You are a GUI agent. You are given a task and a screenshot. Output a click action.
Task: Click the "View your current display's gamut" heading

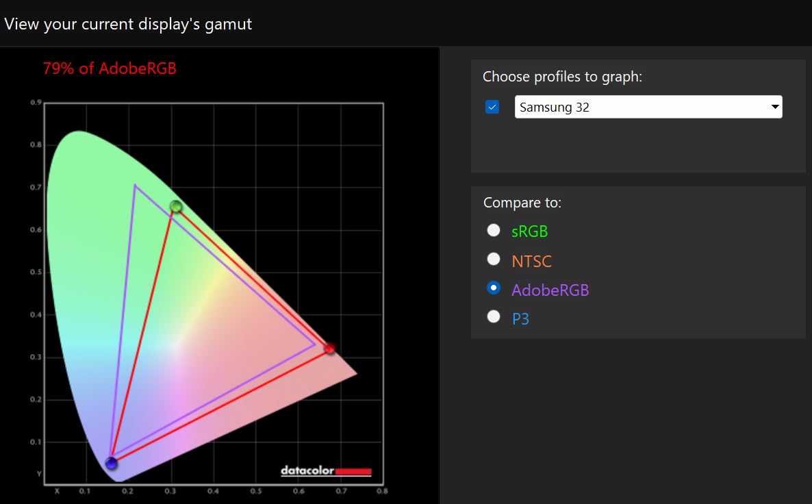point(128,24)
